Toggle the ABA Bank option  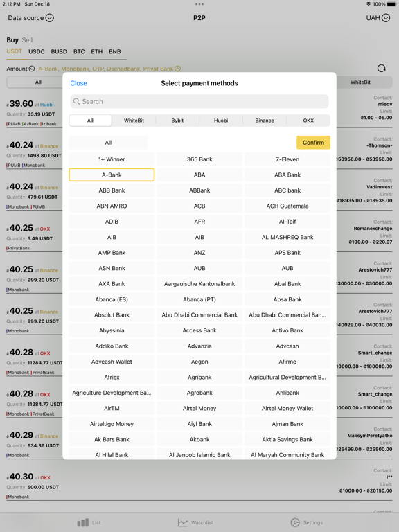287,175
